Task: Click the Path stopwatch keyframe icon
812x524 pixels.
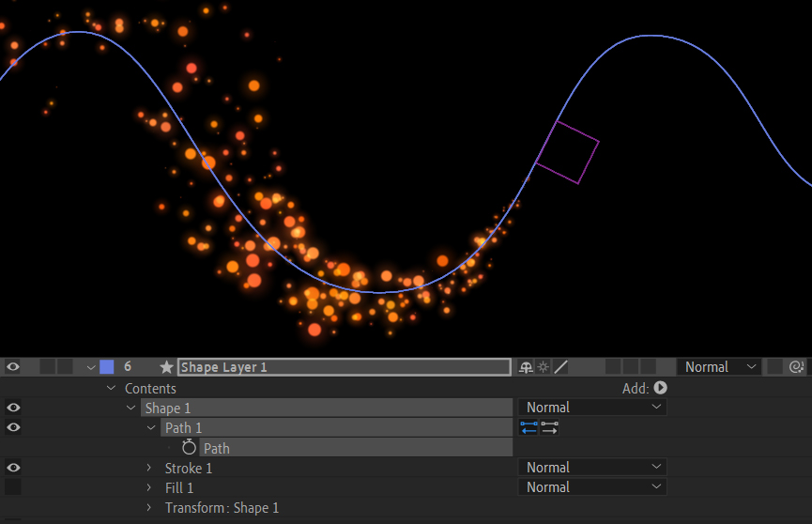Action: 189,448
